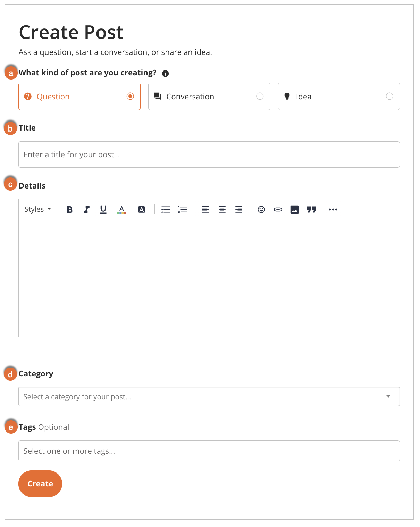Image resolution: width=420 pixels, height=527 pixels.
Task: Choose the Conversation post type
Action: point(209,96)
